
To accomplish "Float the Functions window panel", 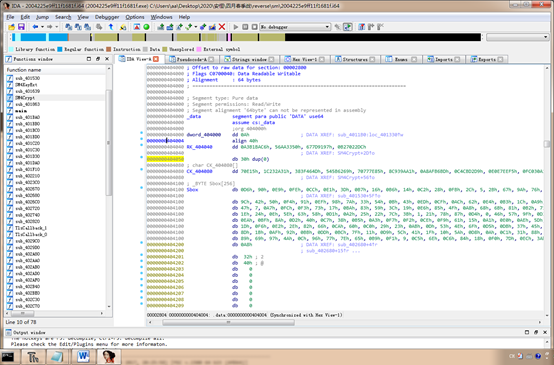I will (x=98, y=59).
